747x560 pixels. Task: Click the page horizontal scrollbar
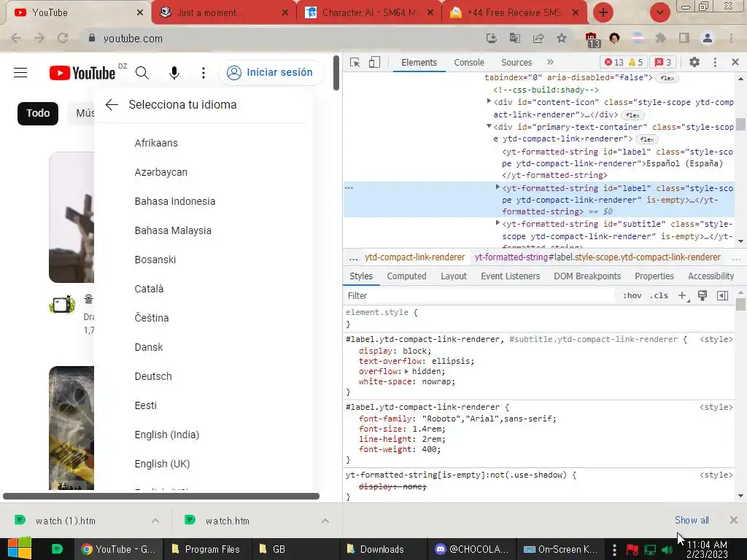pos(161,496)
